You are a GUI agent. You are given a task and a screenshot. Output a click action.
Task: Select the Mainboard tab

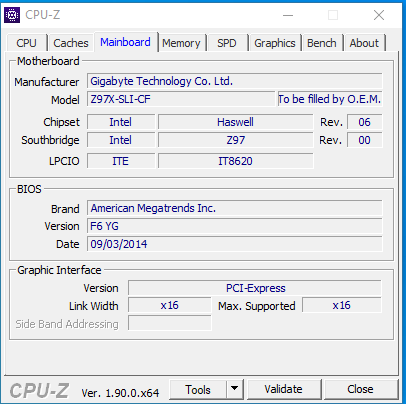[125, 42]
